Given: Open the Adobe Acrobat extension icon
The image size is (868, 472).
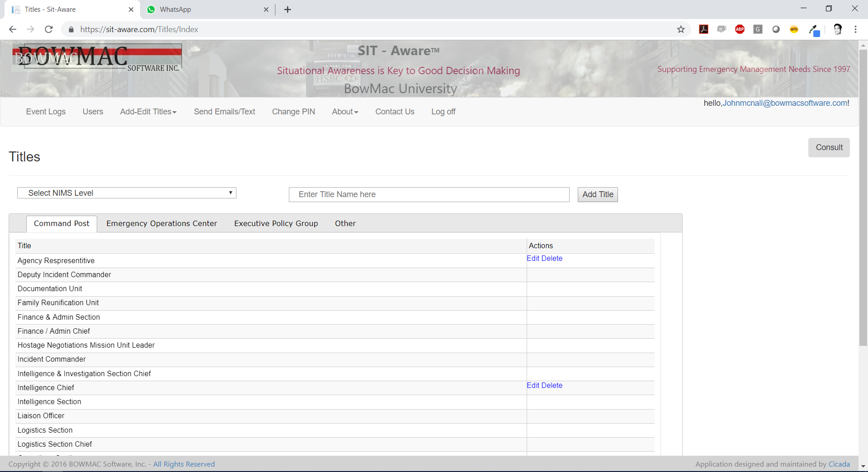Looking at the screenshot, I should (704, 29).
